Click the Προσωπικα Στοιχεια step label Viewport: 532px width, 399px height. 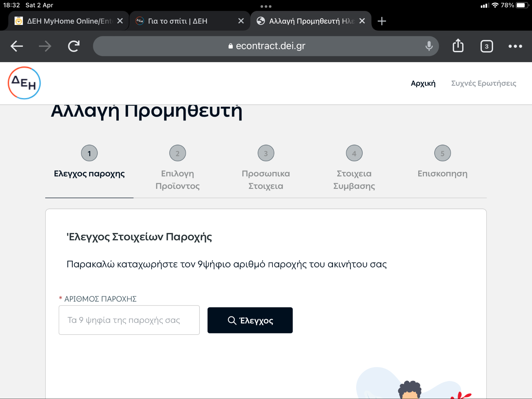point(266,180)
